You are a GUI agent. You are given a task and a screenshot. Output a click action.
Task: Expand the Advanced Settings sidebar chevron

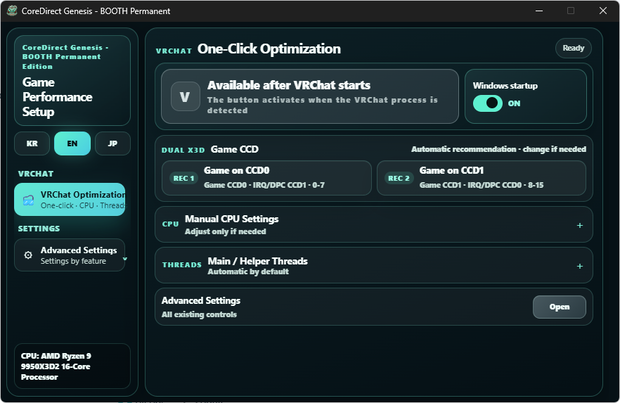125,259
